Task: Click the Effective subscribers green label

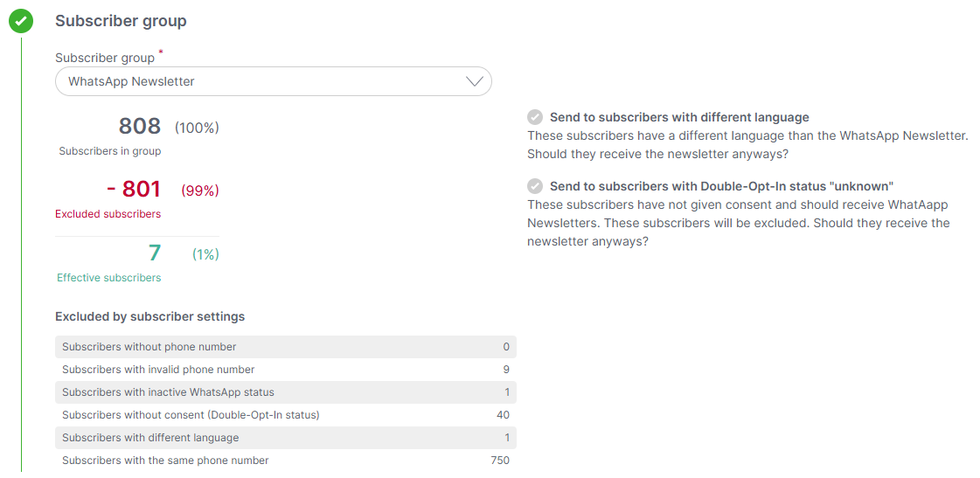Action: pos(108,277)
